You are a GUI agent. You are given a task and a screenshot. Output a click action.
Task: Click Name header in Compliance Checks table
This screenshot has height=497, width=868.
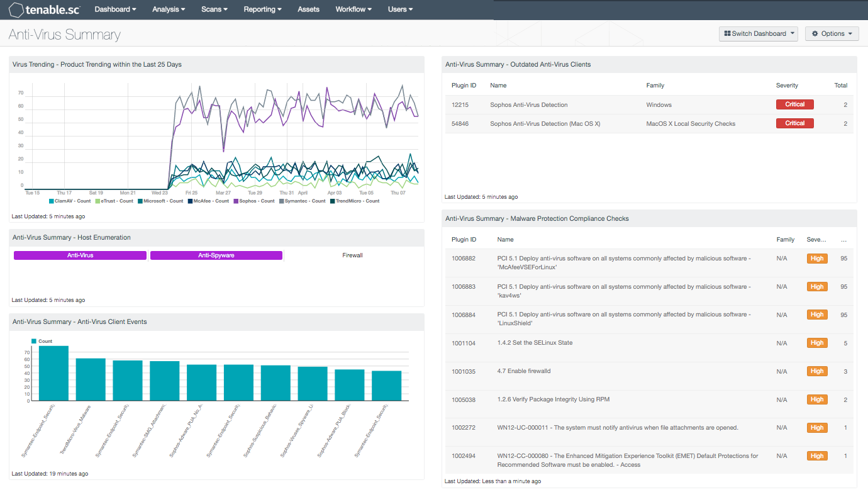pyautogui.click(x=505, y=240)
